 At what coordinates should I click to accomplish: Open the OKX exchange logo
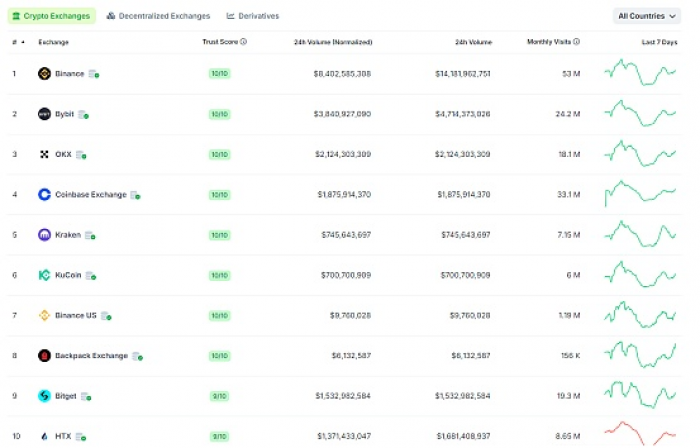(x=44, y=154)
